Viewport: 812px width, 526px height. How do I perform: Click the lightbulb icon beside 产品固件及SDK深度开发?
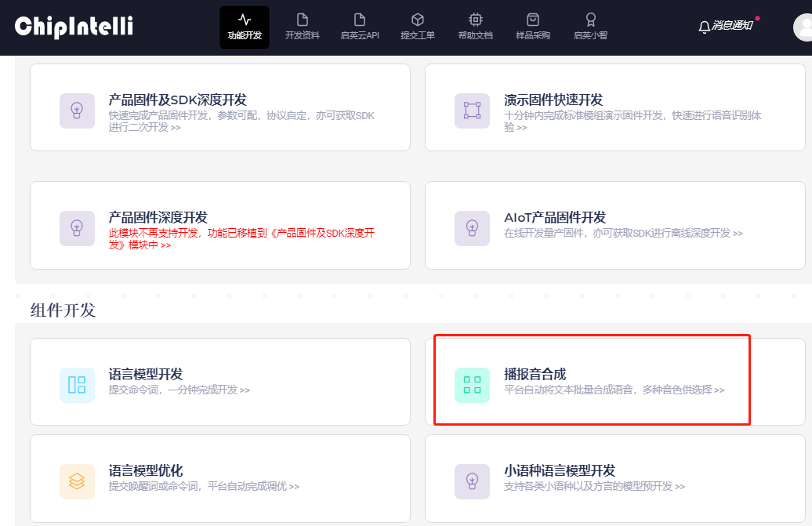77,111
